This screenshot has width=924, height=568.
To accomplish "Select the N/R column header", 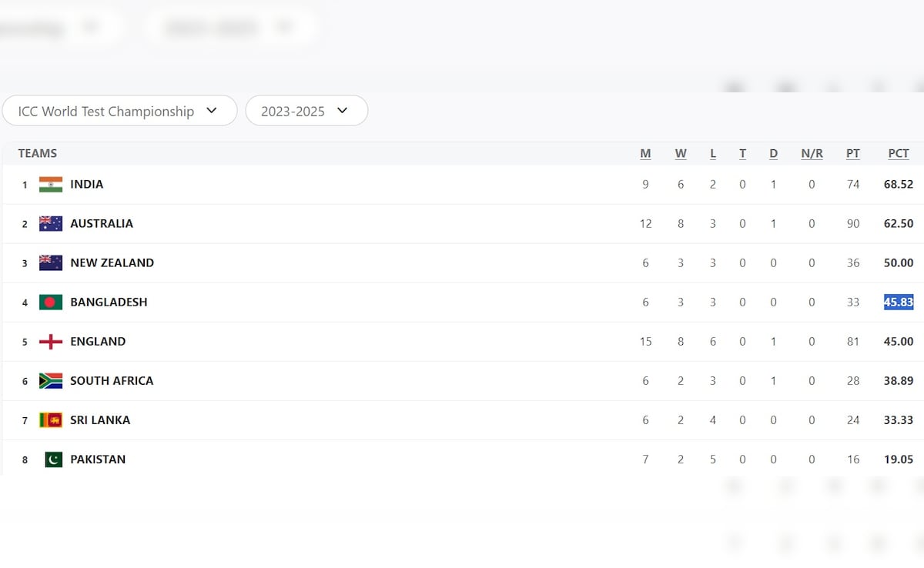I will 812,153.
